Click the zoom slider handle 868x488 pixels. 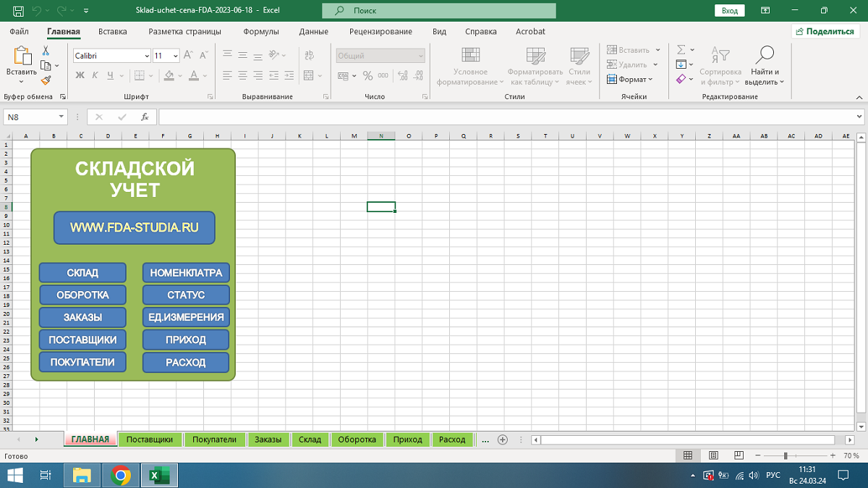click(786, 455)
